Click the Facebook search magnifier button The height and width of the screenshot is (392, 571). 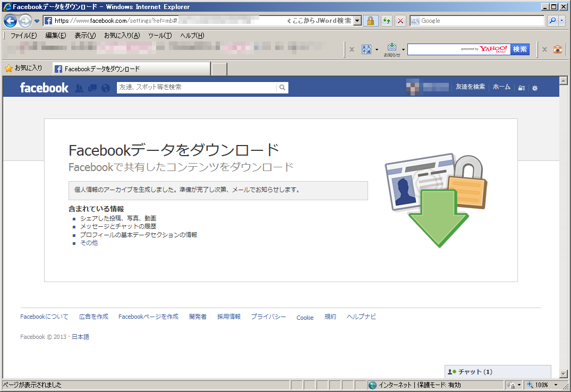coord(282,88)
